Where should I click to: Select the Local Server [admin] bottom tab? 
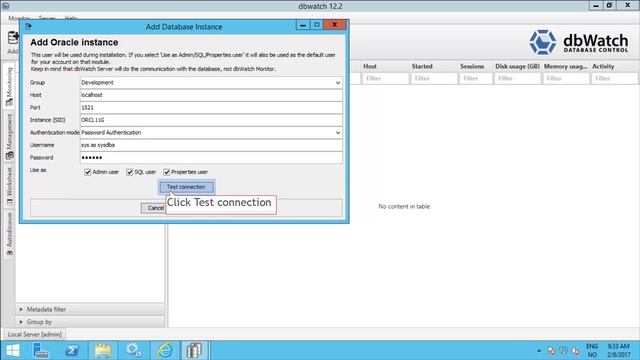tap(35, 334)
